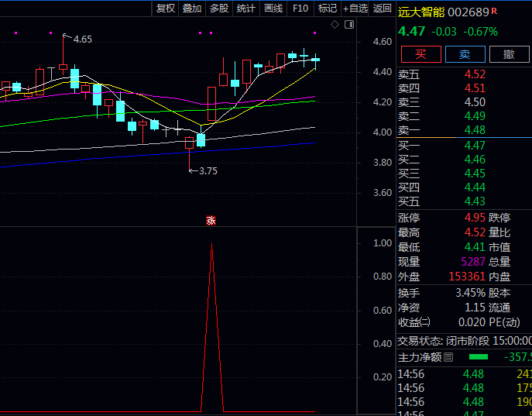This screenshot has width=532, height=416.
Task: Toggle the 叠加 overlay option
Action: coord(191,9)
